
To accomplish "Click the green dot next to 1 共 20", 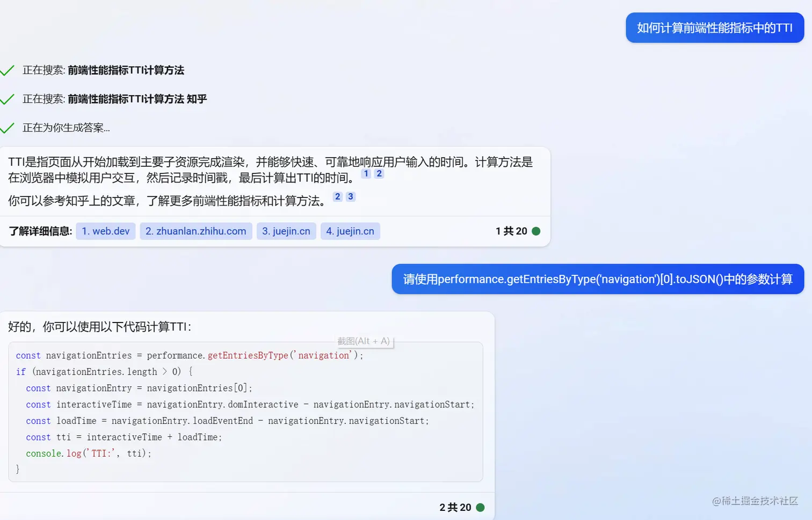I will [x=536, y=231].
